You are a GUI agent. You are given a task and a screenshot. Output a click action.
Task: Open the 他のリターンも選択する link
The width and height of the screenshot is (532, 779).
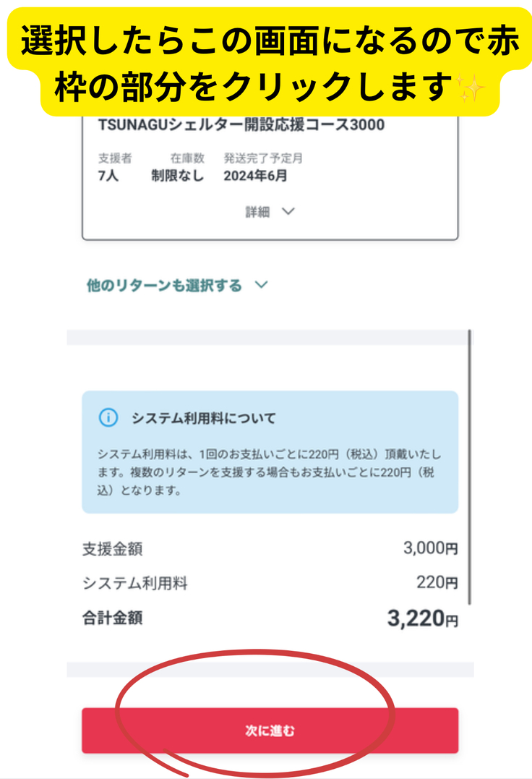pyautogui.click(x=164, y=285)
